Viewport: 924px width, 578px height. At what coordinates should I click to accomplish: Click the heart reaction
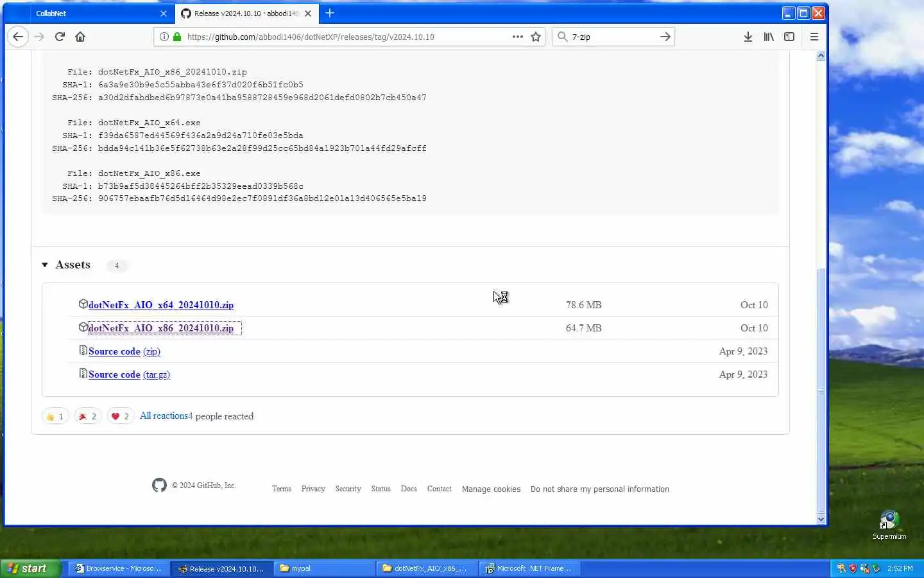coord(121,416)
